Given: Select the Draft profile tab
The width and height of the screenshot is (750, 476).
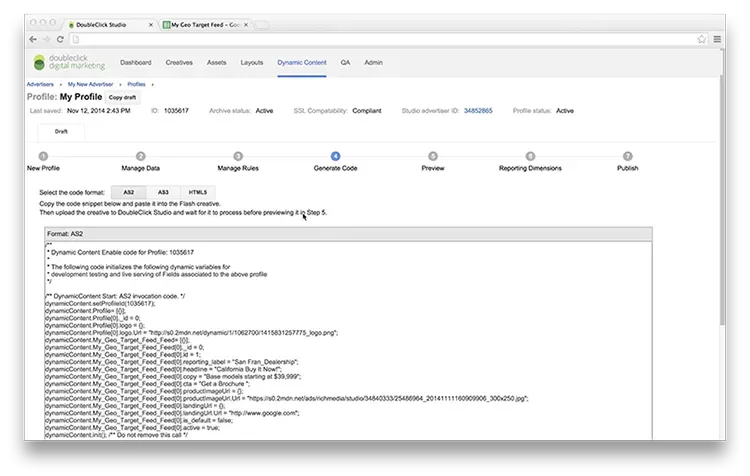Looking at the screenshot, I should tap(61, 131).
